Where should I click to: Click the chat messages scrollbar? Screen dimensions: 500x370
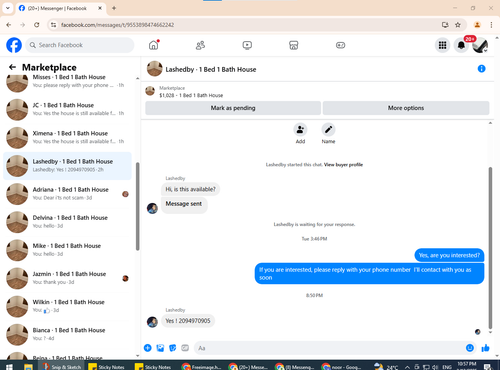(x=490, y=248)
